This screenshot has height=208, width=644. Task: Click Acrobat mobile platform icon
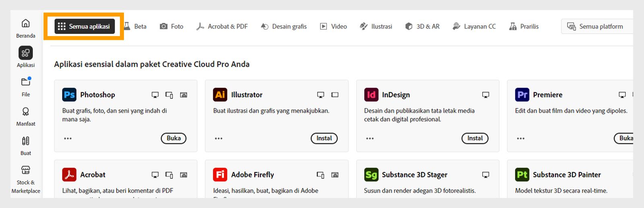169,175
